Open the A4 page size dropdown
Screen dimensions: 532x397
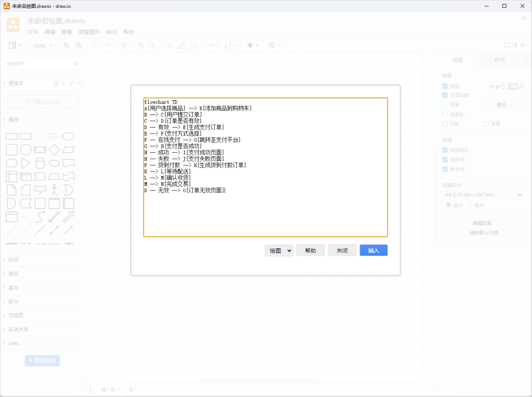(483, 195)
